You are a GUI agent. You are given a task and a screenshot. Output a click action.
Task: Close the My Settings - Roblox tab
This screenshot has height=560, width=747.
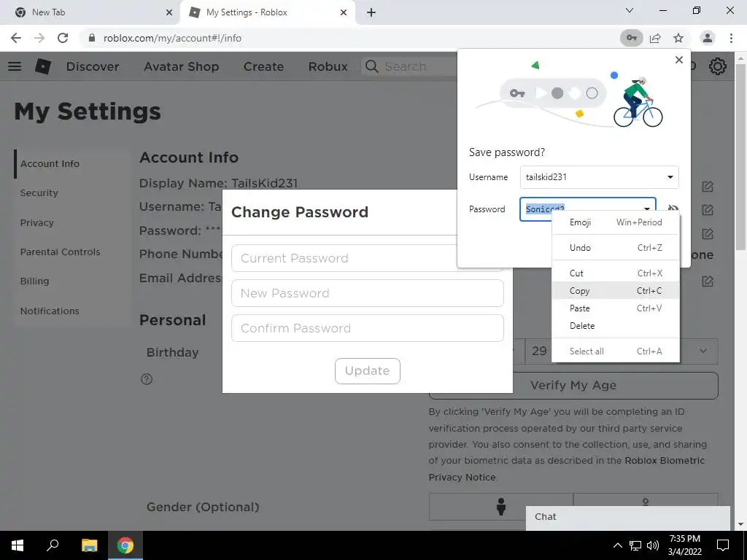point(344,12)
